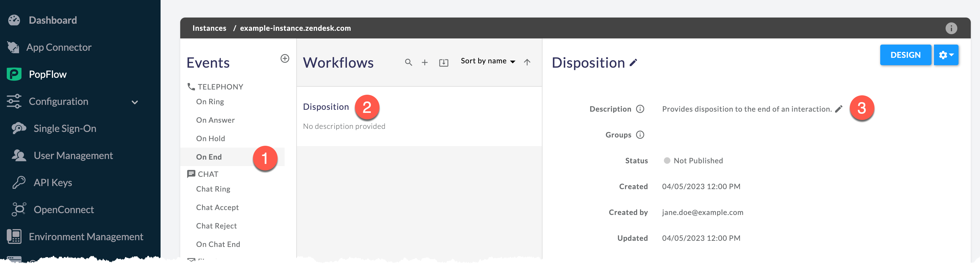The width and height of the screenshot is (980, 278).
Task: Select the On Answer event
Action: pos(215,120)
